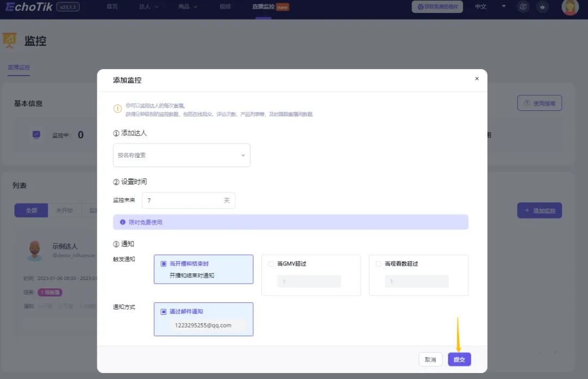Toggle 通过邮件通知 checkbox
This screenshot has width=588, height=379.
coord(163,312)
